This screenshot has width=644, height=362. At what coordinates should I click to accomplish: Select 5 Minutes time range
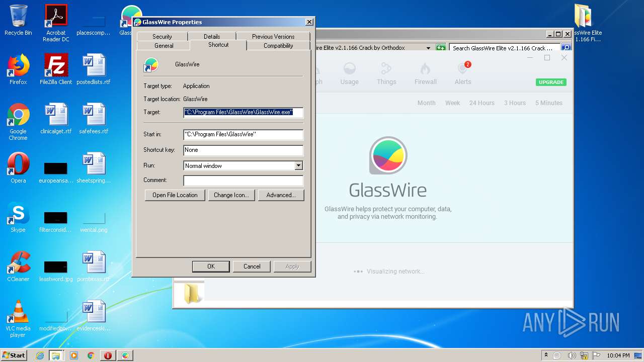coord(549,103)
